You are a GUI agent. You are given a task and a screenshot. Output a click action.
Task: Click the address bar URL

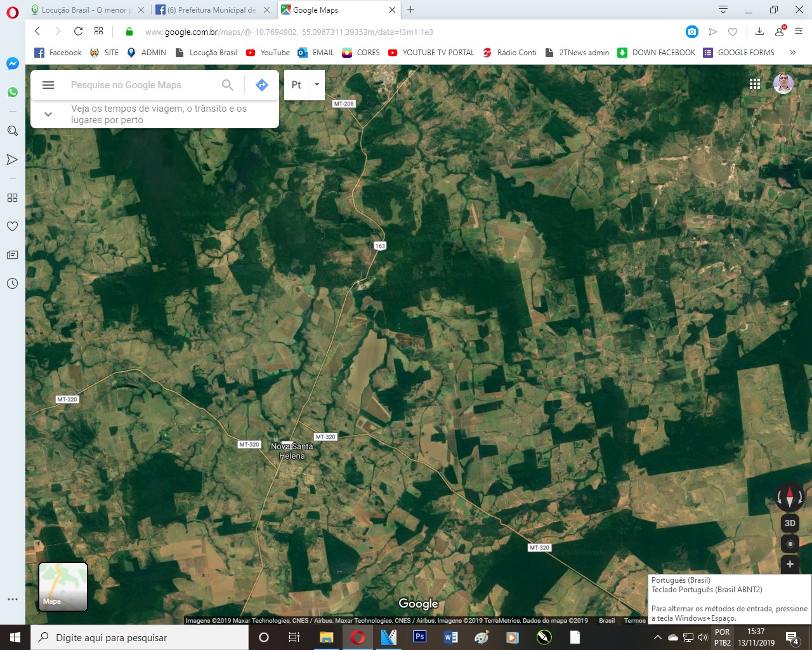click(x=289, y=32)
